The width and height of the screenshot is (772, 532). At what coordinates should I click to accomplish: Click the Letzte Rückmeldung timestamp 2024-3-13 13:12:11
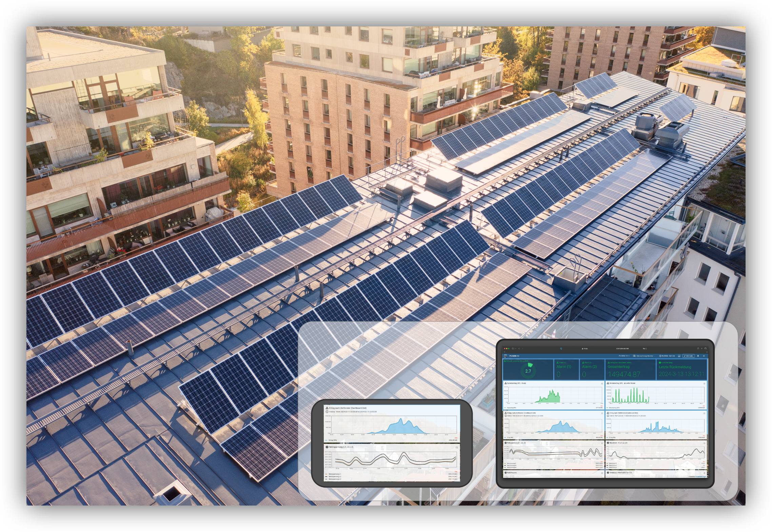point(681,374)
